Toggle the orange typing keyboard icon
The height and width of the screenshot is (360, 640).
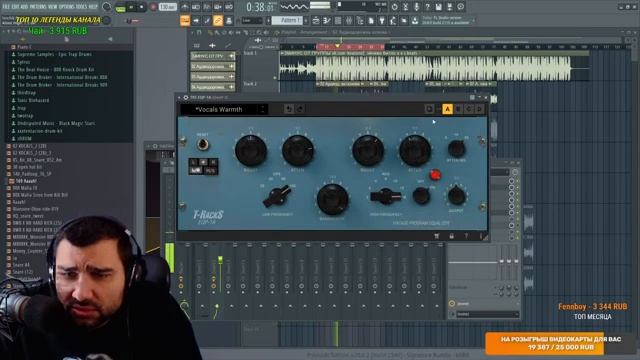pos(185,20)
